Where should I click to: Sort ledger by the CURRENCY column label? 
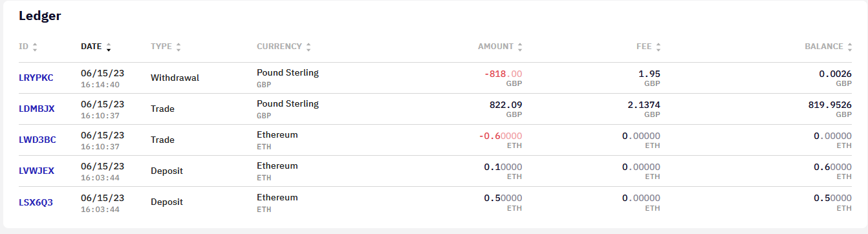(x=279, y=47)
